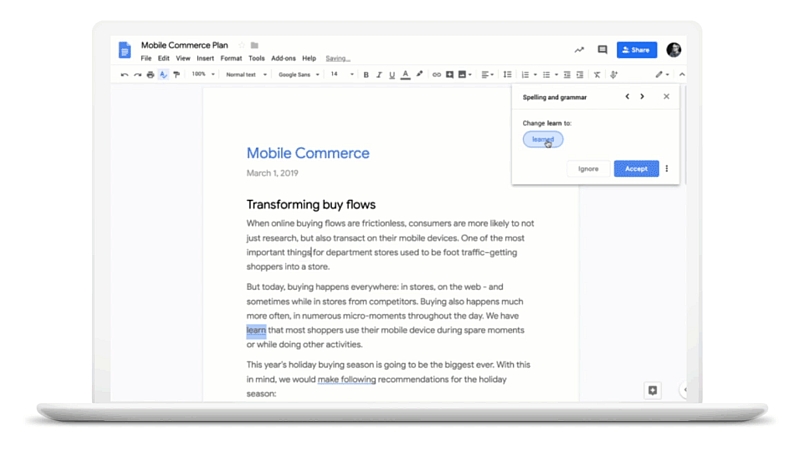Screen dimensions: 800x450
Task: Collapse the menus with the up chevron
Action: coord(682,74)
